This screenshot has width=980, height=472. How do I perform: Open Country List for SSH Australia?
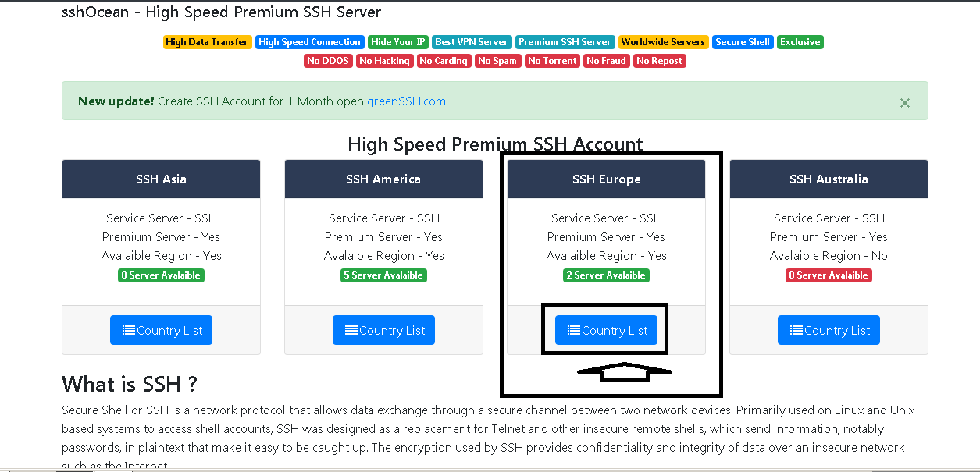pyautogui.click(x=829, y=330)
